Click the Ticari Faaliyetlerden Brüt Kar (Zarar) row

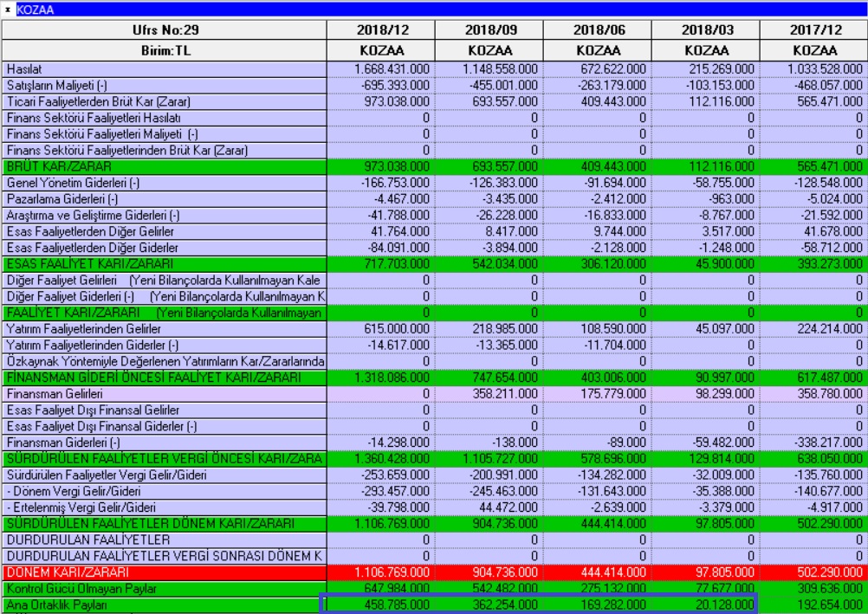pyautogui.click(x=165, y=102)
